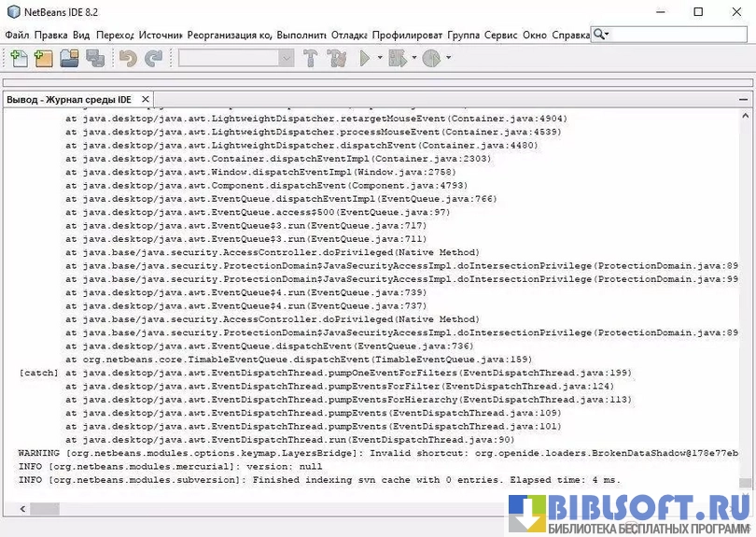
Task: Click the New Project icon
Action: point(43,59)
